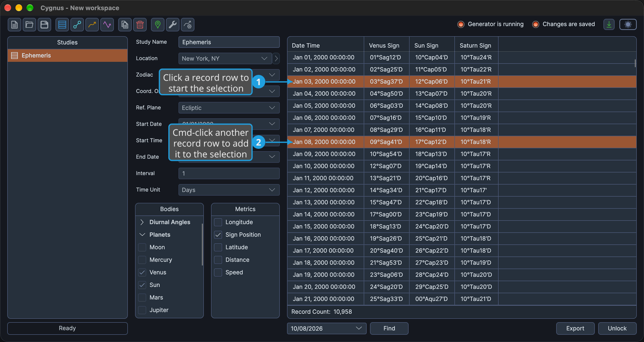The height and width of the screenshot is (342, 644).
Task: Click the Interval input field
Action: point(229,173)
